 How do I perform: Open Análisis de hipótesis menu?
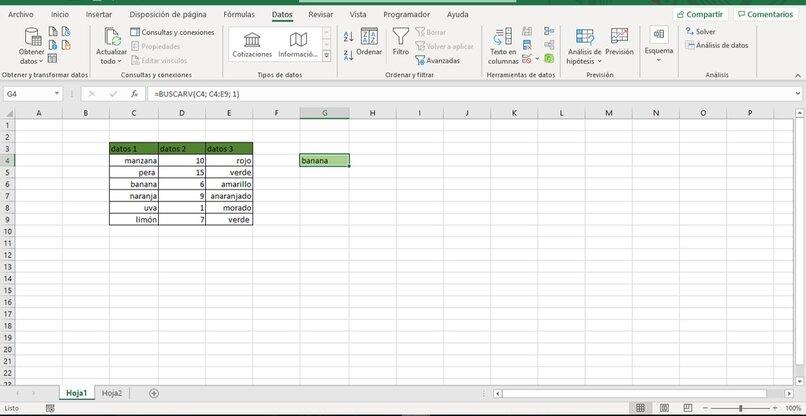584,46
